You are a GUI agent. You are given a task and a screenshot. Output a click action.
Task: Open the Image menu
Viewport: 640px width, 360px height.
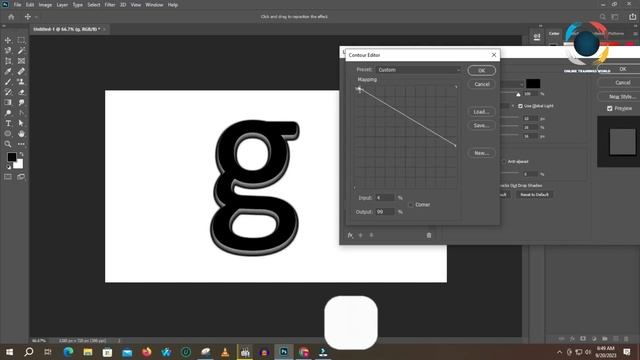click(x=45, y=5)
